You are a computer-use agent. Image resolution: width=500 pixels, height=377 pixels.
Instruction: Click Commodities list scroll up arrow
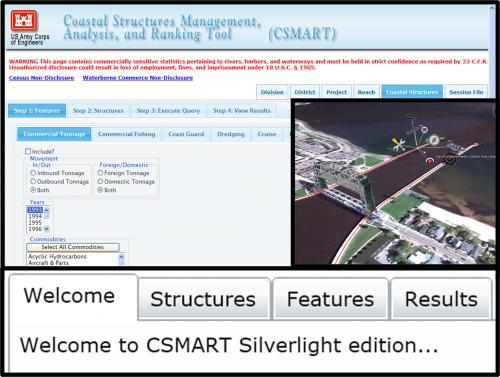(x=121, y=257)
